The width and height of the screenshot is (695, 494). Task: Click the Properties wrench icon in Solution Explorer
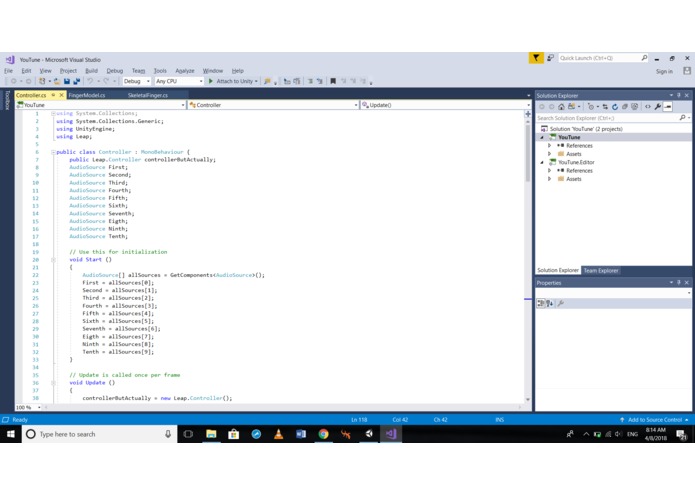pos(658,107)
